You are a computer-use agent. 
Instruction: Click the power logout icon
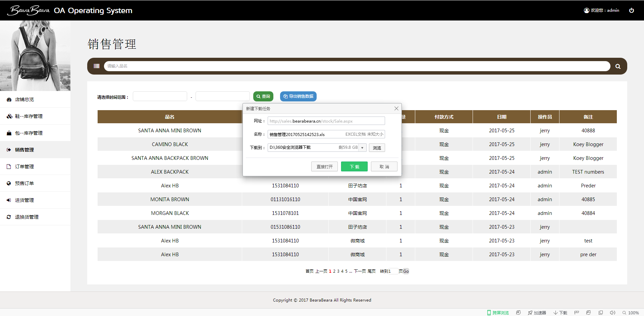point(631,10)
